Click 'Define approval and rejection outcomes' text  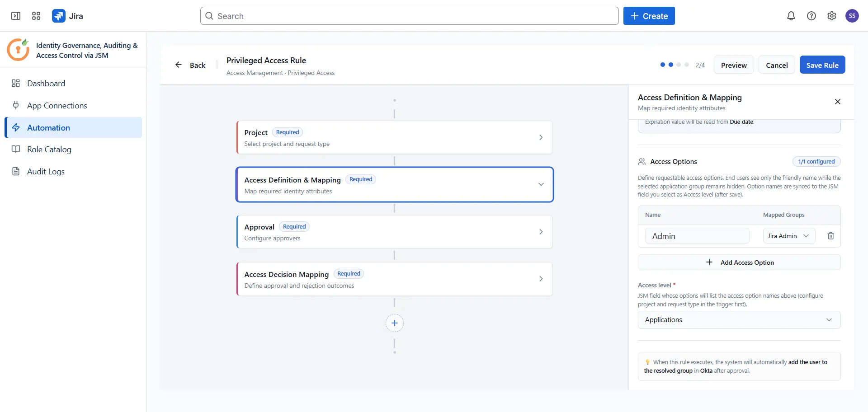[299, 286]
